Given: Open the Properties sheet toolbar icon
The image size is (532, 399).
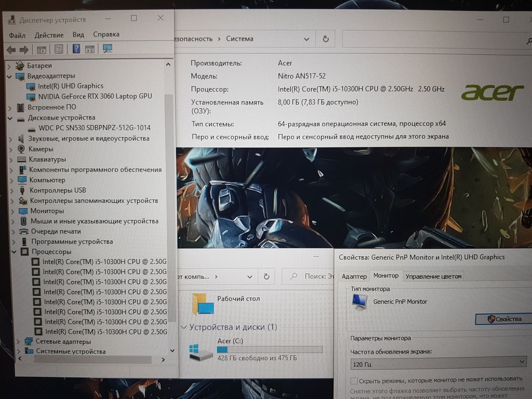Looking at the screenshot, I should point(59,49).
